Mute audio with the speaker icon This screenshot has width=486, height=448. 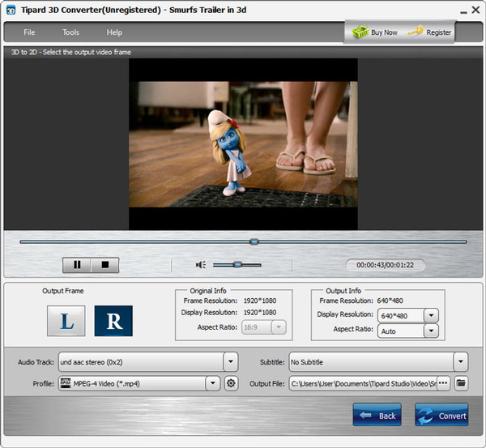click(x=201, y=265)
